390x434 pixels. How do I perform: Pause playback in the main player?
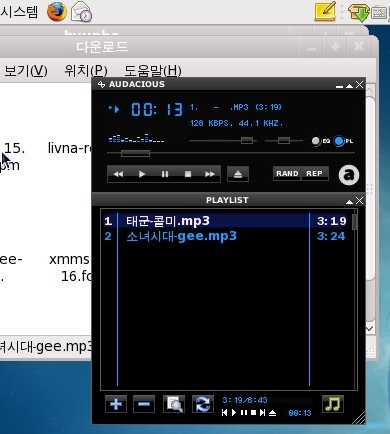click(x=165, y=174)
